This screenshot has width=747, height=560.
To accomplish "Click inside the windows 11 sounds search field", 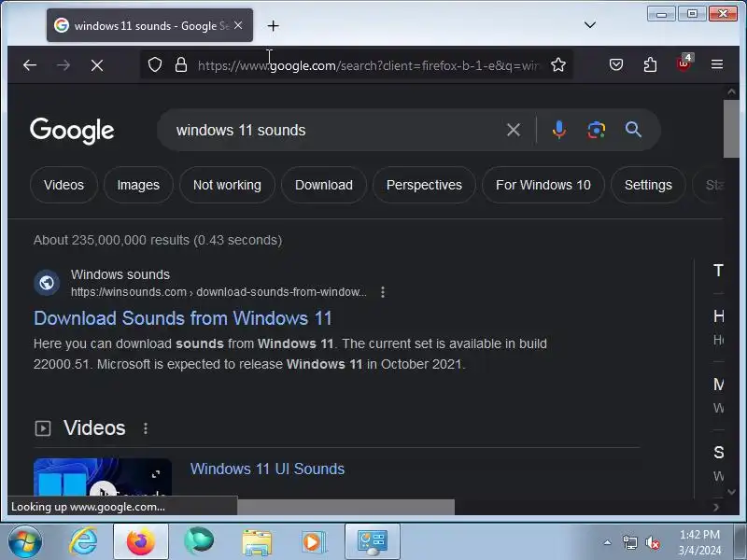I will [x=333, y=130].
